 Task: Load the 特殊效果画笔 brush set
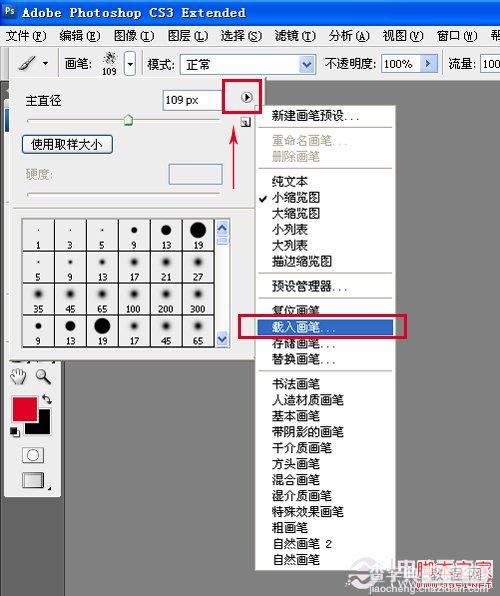pyautogui.click(x=308, y=512)
